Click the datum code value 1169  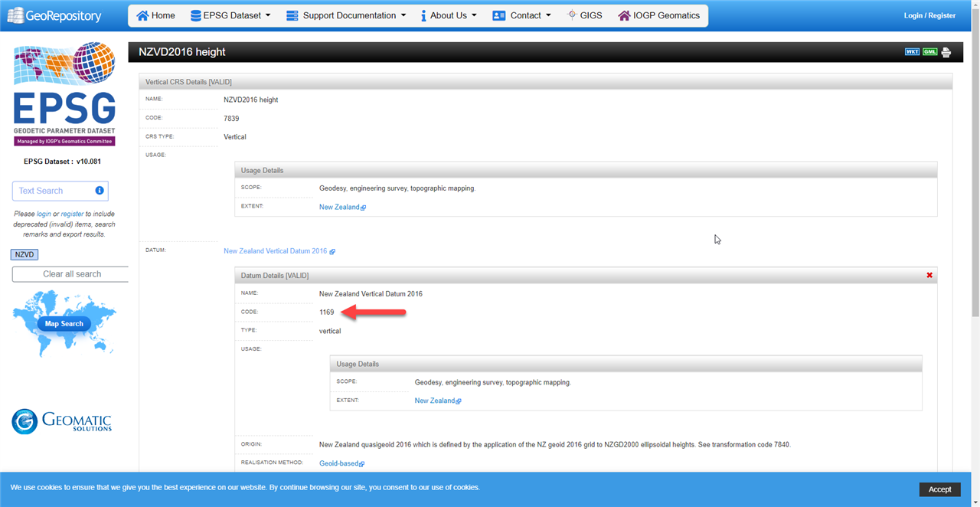point(327,312)
